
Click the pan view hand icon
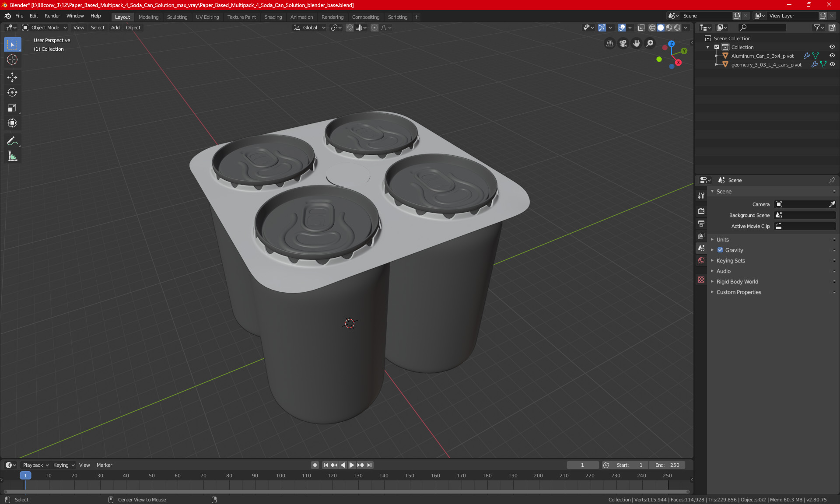pyautogui.click(x=637, y=43)
